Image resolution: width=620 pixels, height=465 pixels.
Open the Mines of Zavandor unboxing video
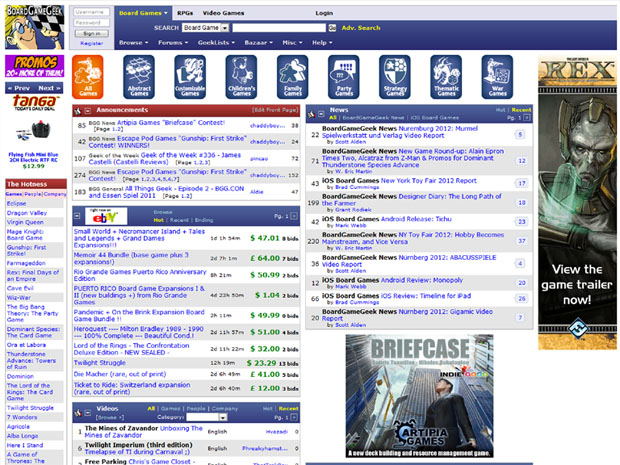click(x=143, y=431)
